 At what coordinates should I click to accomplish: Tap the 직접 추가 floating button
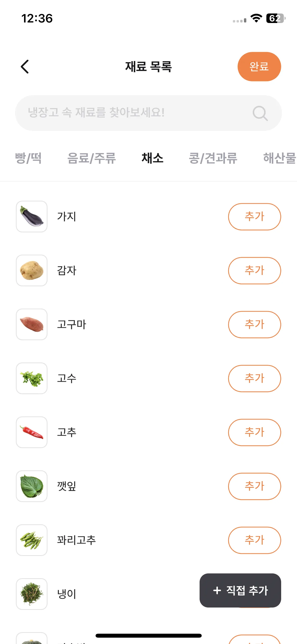(x=240, y=590)
